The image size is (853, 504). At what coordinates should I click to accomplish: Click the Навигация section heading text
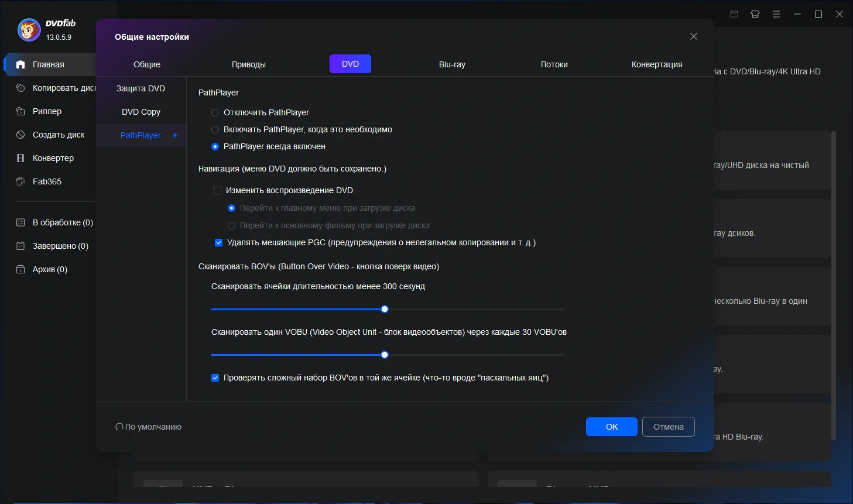click(292, 169)
